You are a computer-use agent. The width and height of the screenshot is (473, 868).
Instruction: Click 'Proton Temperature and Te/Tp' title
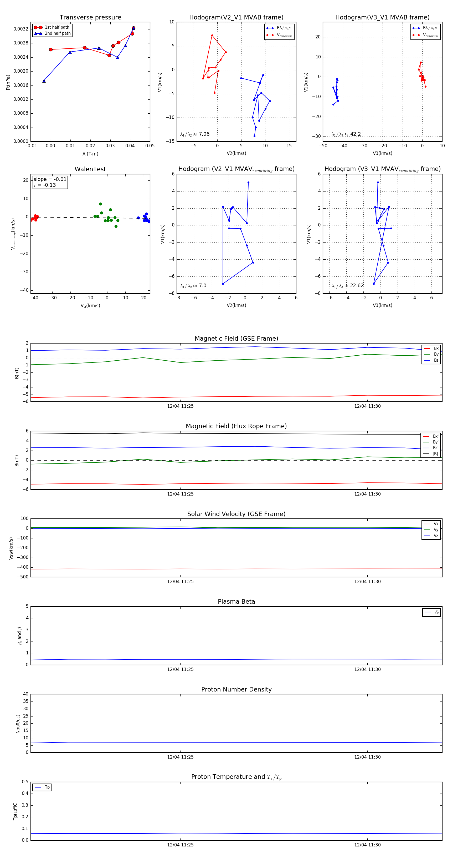pos(236,777)
